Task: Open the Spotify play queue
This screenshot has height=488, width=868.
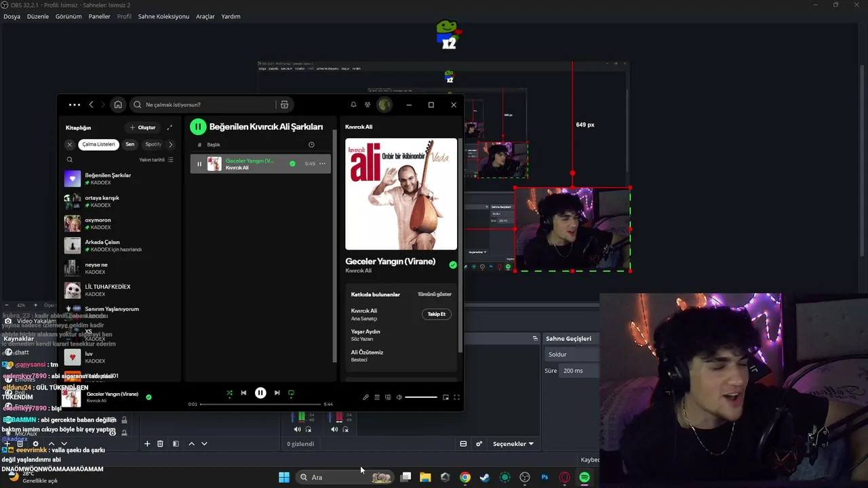Action: click(377, 397)
